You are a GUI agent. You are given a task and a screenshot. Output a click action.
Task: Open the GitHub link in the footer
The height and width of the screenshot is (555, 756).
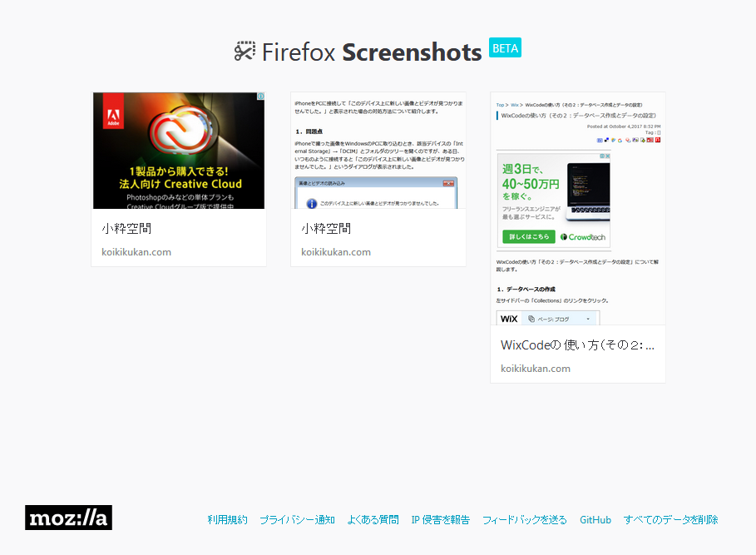(595, 520)
